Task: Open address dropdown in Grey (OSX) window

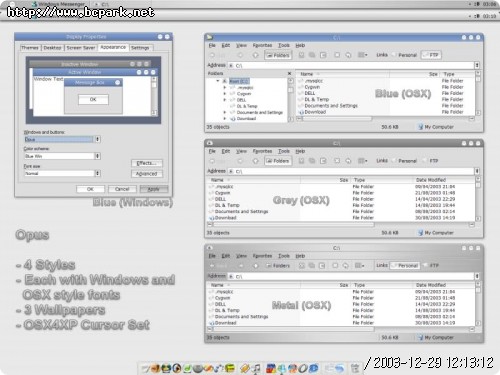Action: point(477,171)
